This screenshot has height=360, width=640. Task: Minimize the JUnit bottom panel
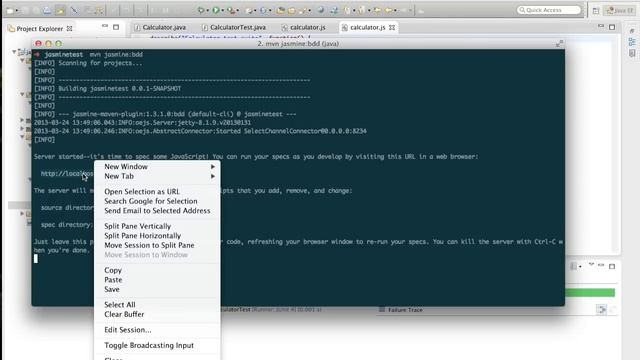[601, 265]
